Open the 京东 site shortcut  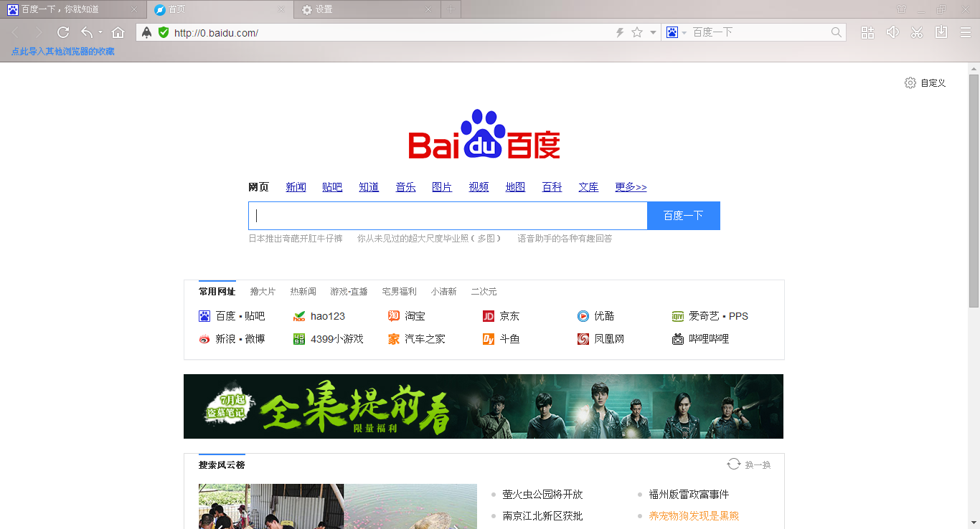pyautogui.click(x=501, y=316)
